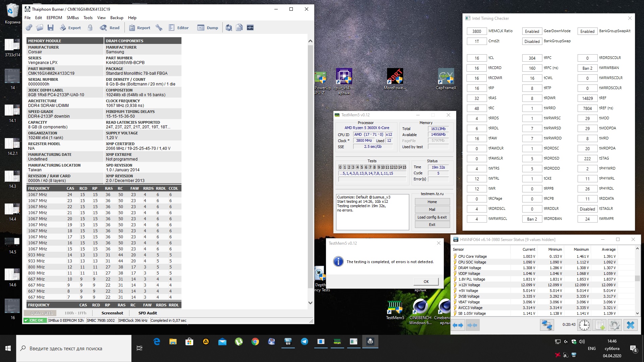Click SPD Audit link at bottom
This screenshot has height=362, width=644.
coord(148,313)
